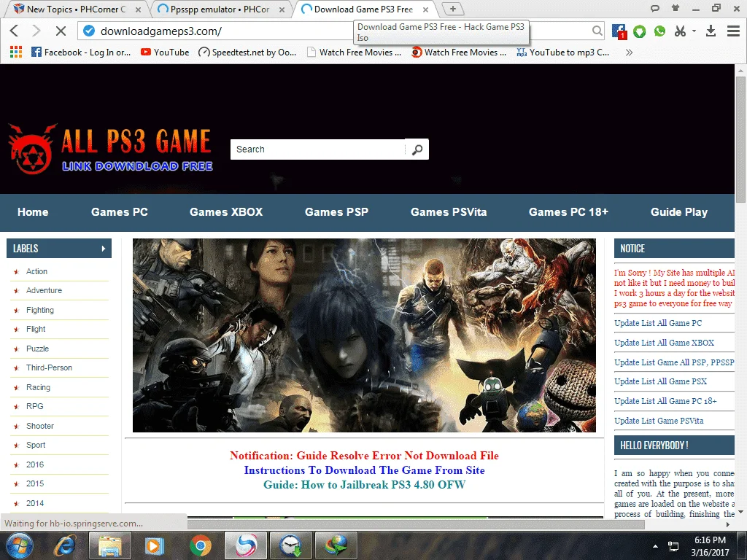This screenshot has width=747, height=560.
Task: Open the Speedtest.net bookmark
Action: click(247, 52)
